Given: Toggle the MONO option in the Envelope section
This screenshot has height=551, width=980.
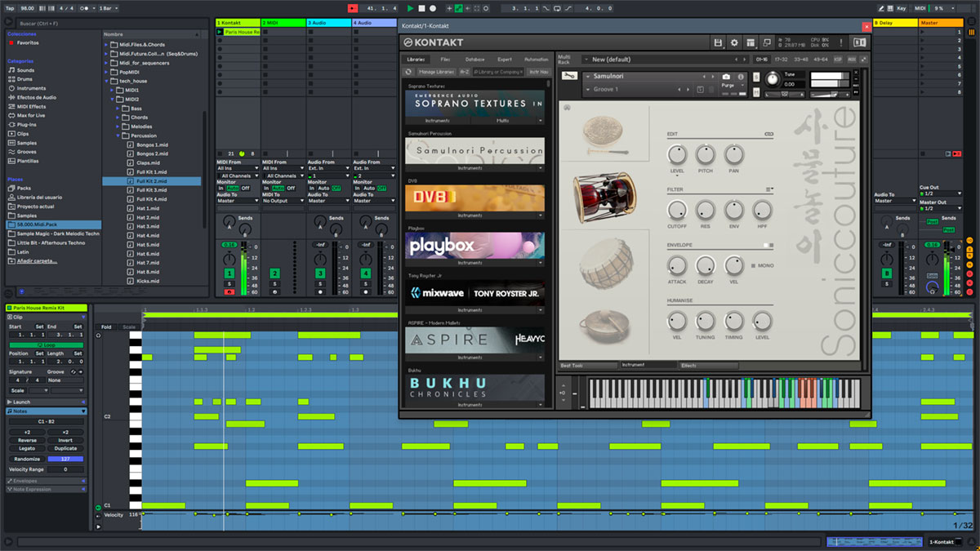Looking at the screenshot, I should (762, 265).
